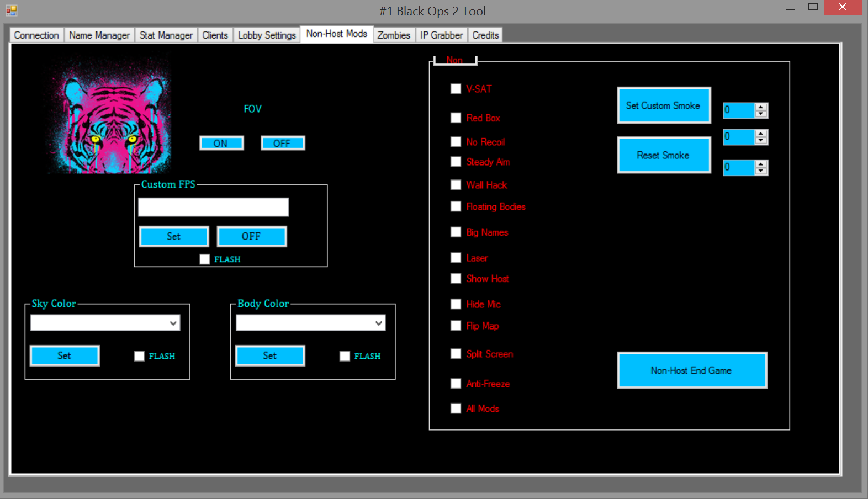Go to the Clients tab
Screen dimensions: 868x499
[215, 35]
